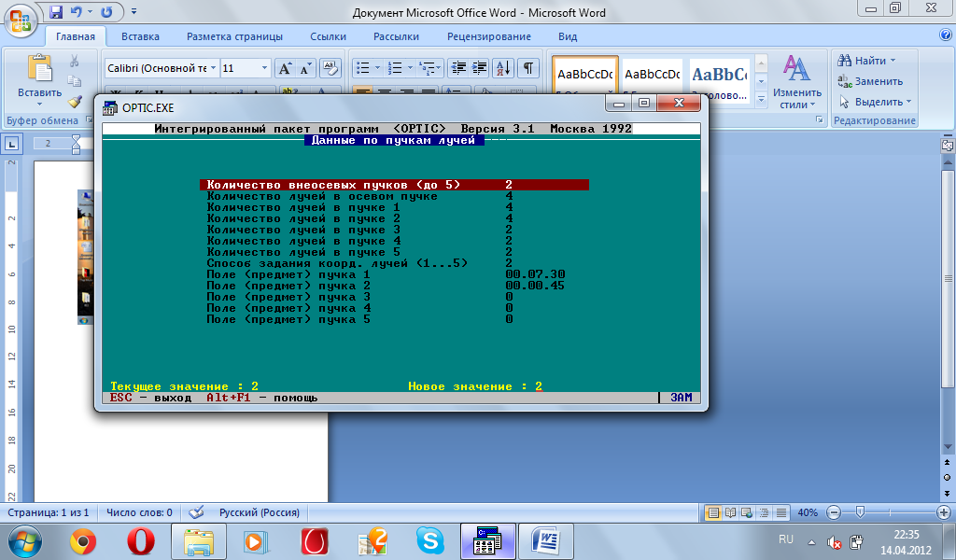Viewport: 956px width, 560px height.
Task: Switch to Full Screen Reading view
Action: point(730,512)
